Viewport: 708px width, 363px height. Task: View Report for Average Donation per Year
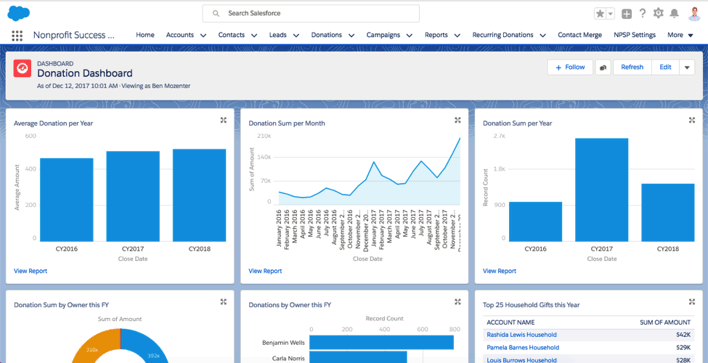[x=30, y=271]
